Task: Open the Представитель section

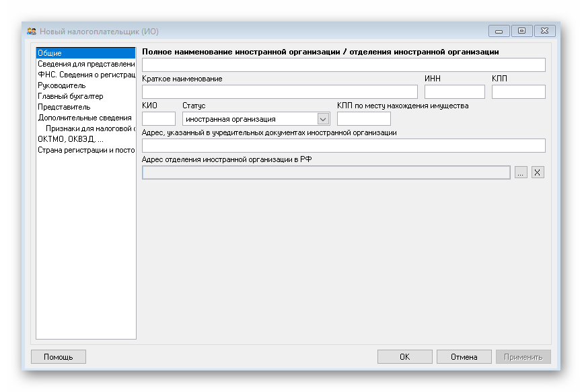Action: click(x=85, y=107)
